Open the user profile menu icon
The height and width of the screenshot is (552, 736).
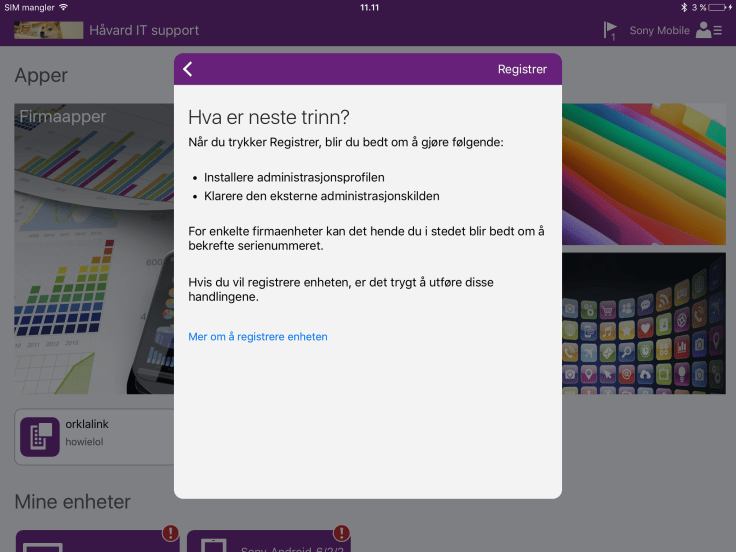tap(709, 30)
